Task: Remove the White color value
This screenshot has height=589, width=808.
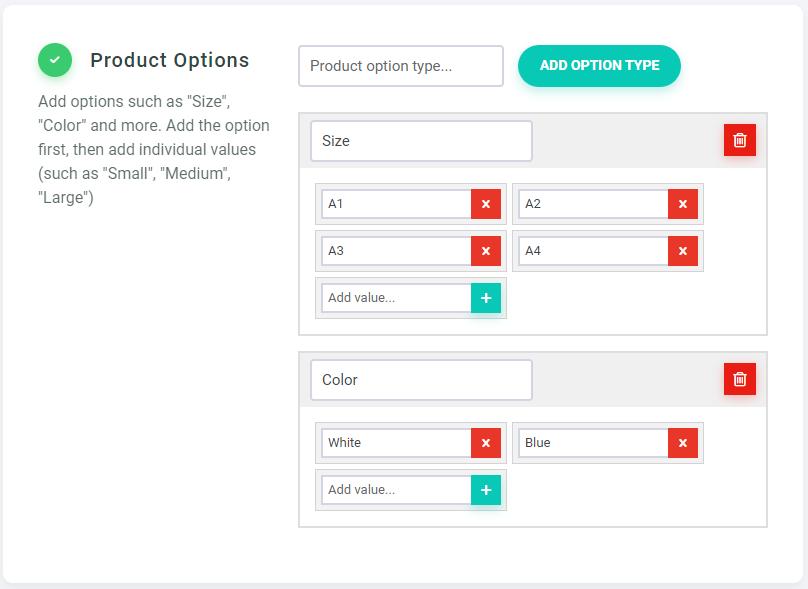Action: pos(486,443)
